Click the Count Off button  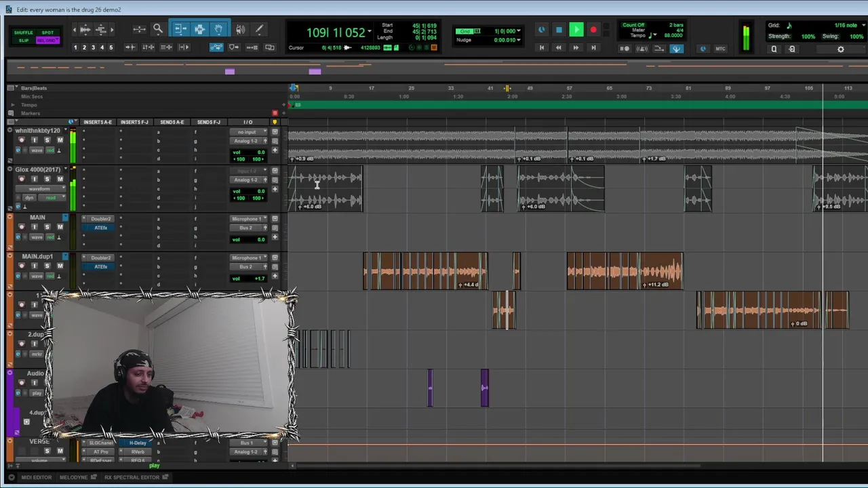(x=633, y=25)
